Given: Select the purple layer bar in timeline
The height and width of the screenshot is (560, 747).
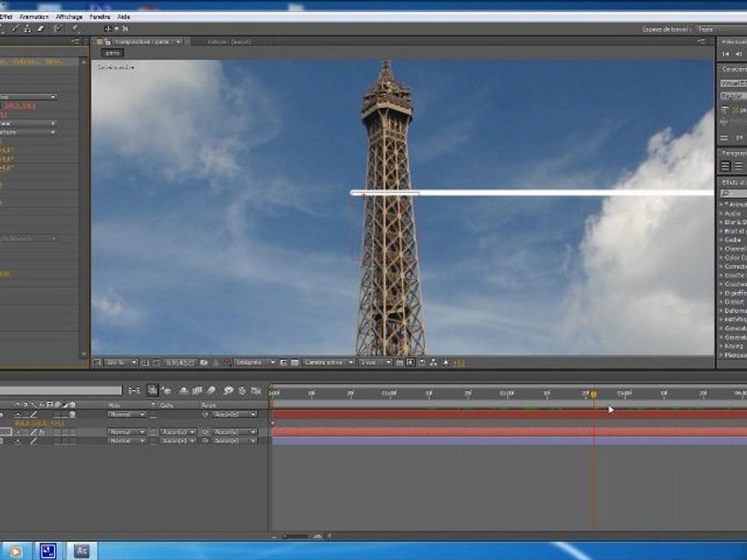Looking at the screenshot, I should coord(509,441).
